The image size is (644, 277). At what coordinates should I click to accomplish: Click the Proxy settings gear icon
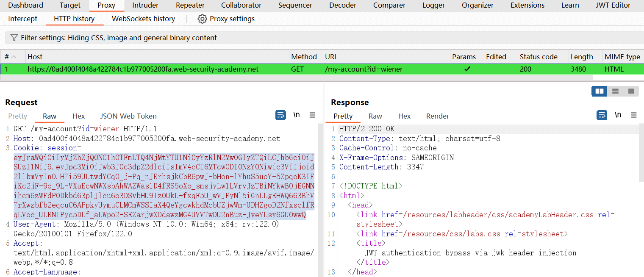tap(203, 19)
